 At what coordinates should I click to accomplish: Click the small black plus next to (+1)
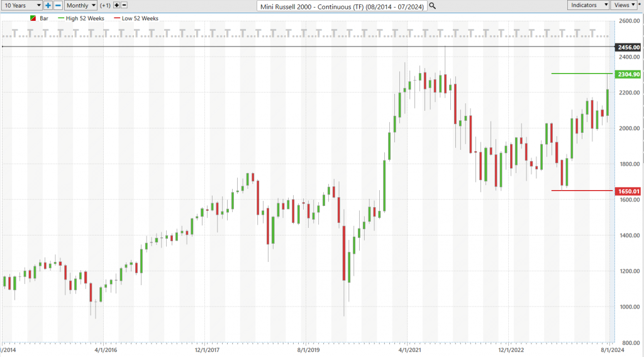tap(116, 5)
